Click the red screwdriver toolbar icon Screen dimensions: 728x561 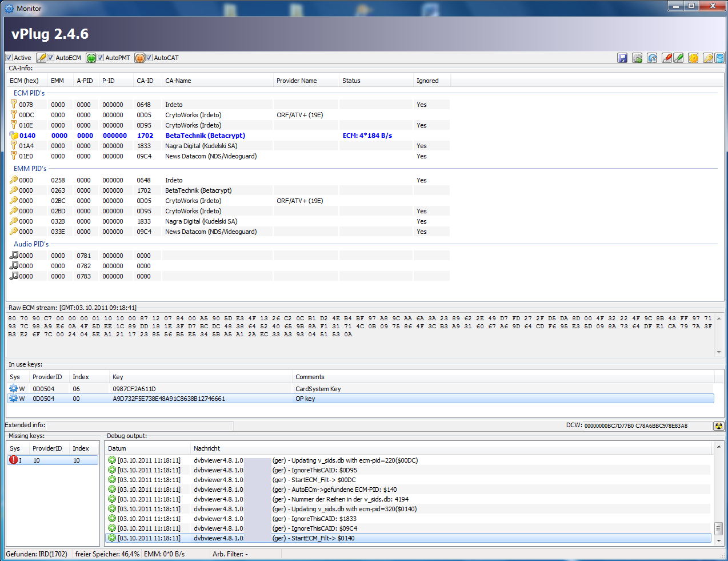666,58
